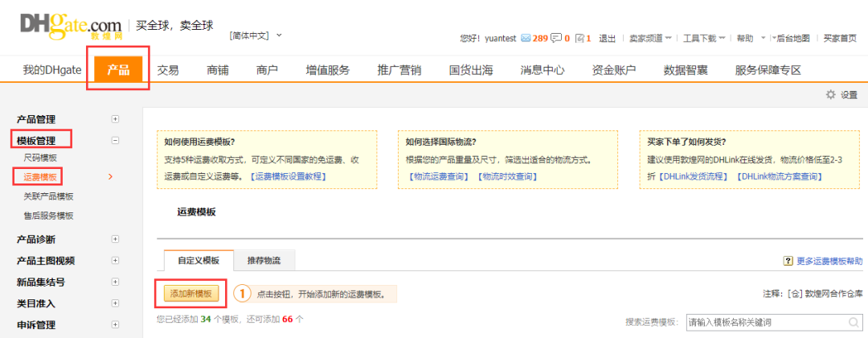The image size is (868, 338).
Task: Click the search magnifier icon
Action: tap(853, 322)
